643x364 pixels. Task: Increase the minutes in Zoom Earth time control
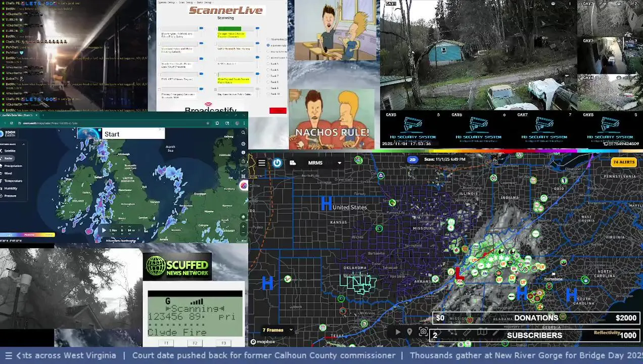coord(129,226)
